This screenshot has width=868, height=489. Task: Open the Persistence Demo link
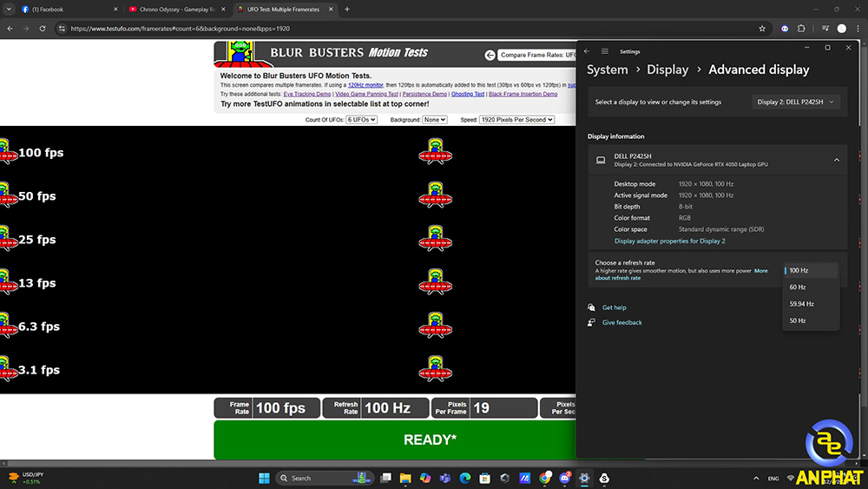tap(424, 94)
